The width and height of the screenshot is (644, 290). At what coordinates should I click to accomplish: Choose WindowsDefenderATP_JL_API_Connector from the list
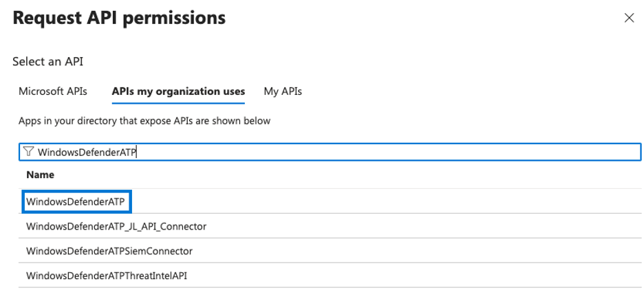[116, 226]
